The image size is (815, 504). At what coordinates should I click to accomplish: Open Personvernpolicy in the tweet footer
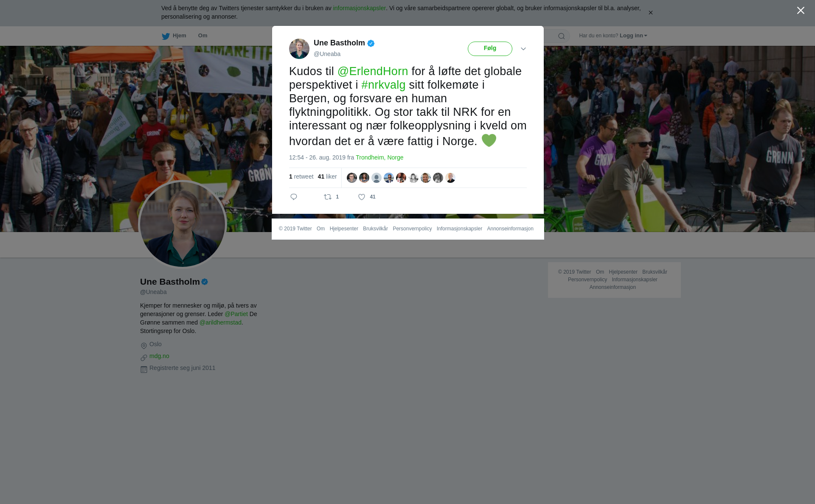[x=412, y=229]
